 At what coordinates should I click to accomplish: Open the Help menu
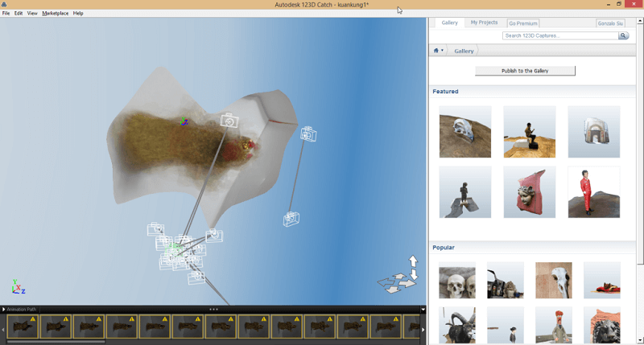point(78,13)
